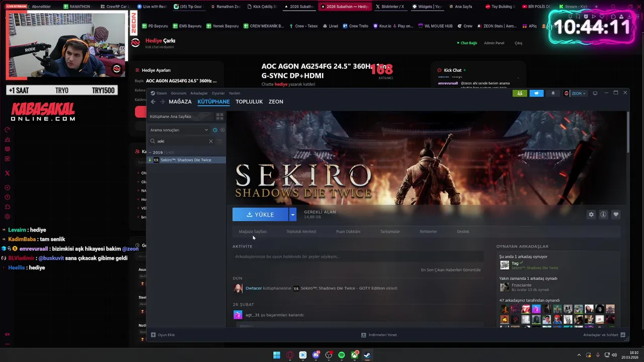This screenshot has height=362, width=644.
Task: Open the Rehberler link
Action: tap(428, 232)
